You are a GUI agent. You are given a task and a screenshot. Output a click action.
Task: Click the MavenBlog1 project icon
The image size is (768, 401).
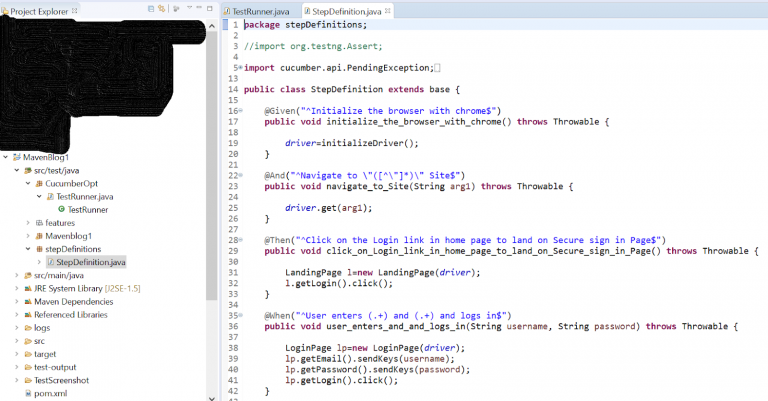[17, 157]
